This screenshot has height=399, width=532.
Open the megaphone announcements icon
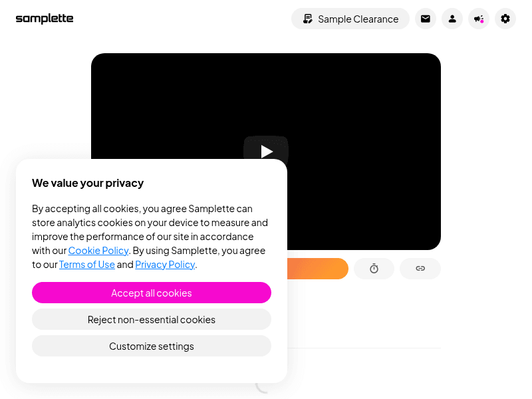[479, 19]
